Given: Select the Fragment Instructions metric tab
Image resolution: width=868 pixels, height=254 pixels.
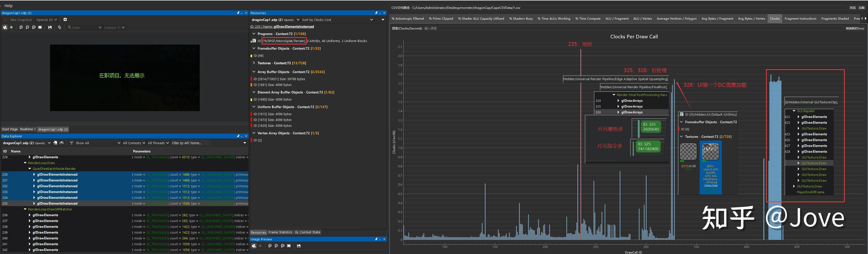Looking at the screenshot, I should tap(800, 19).
